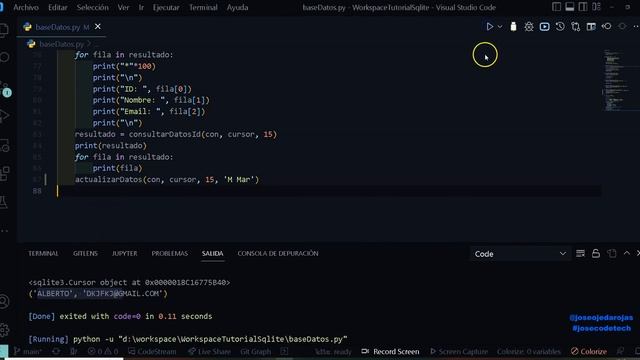
Task: Open changes with the compare icon
Action: pyautogui.click(x=576, y=27)
